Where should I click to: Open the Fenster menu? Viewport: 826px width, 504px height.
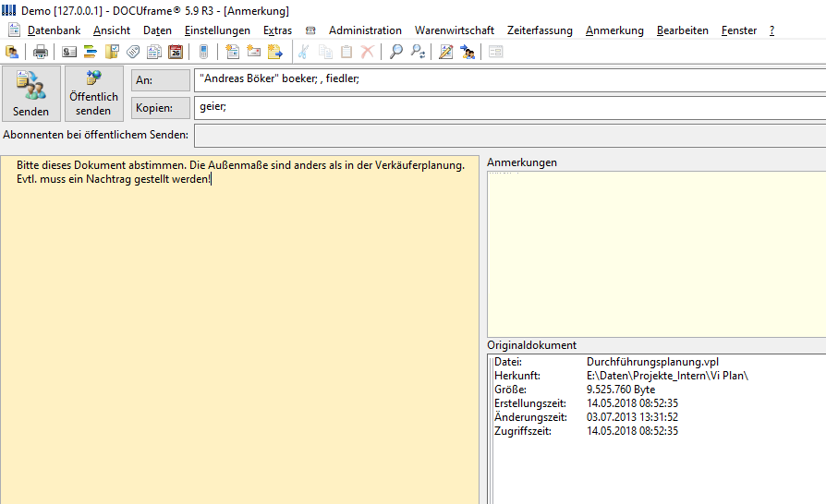(x=739, y=30)
